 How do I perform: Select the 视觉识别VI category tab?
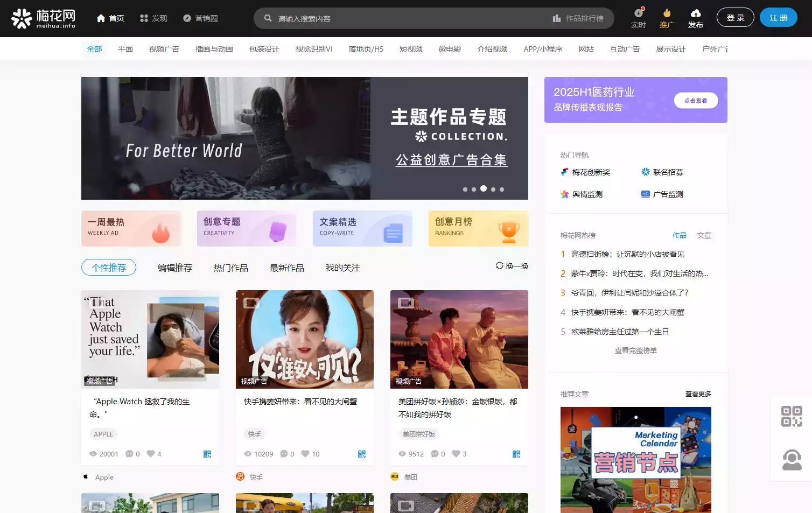coord(314,49)
